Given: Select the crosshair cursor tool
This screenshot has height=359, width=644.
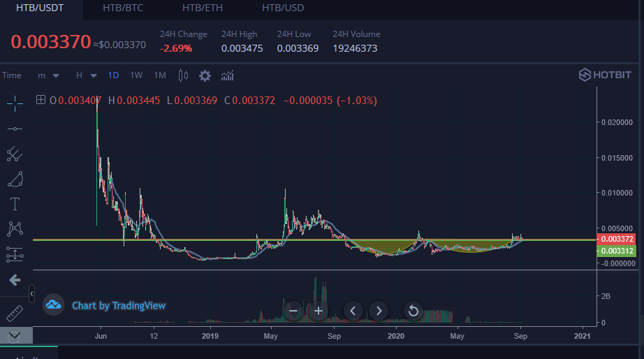Looking at the screenshot, I should point(15,103).
